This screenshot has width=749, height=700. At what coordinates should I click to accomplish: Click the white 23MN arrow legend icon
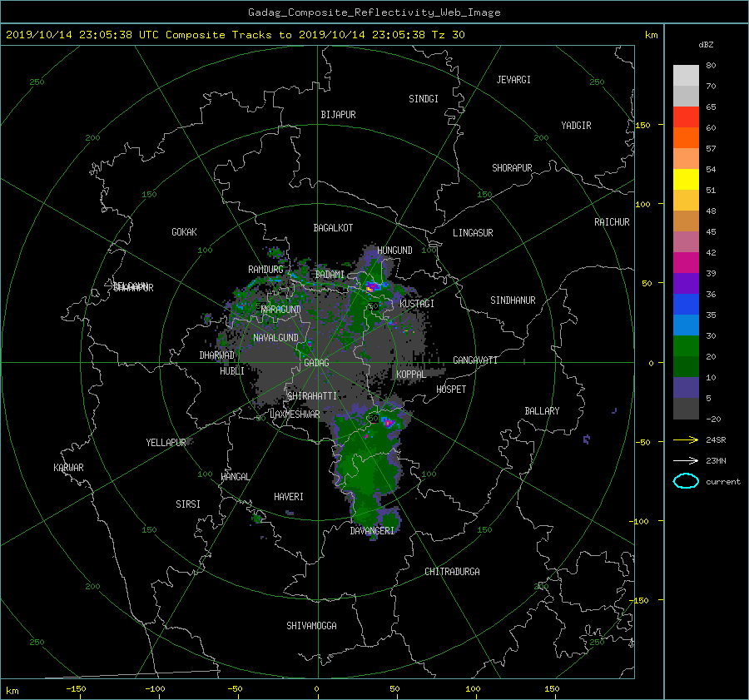point(686,460)
